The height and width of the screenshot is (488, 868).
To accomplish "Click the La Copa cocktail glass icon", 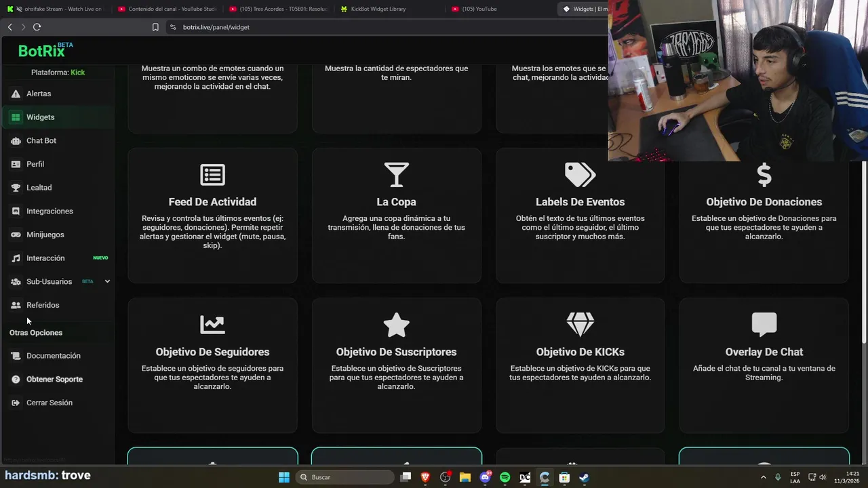I will 397,175.
